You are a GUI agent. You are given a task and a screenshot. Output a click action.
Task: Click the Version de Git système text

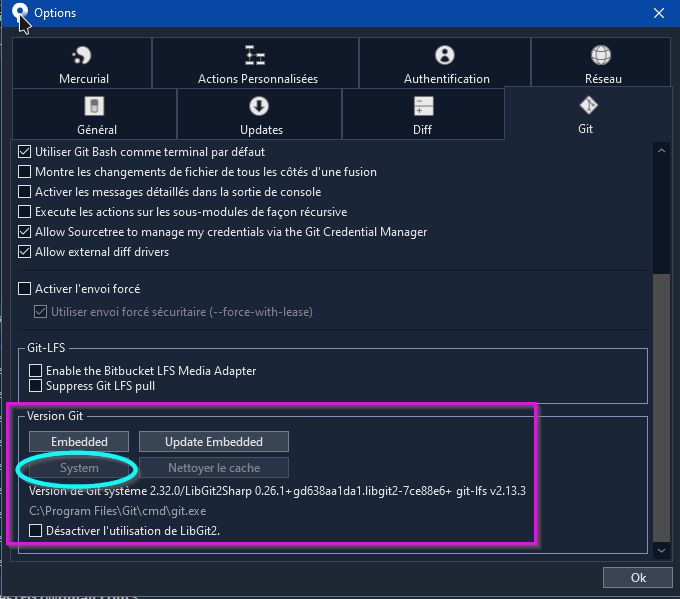277,491
